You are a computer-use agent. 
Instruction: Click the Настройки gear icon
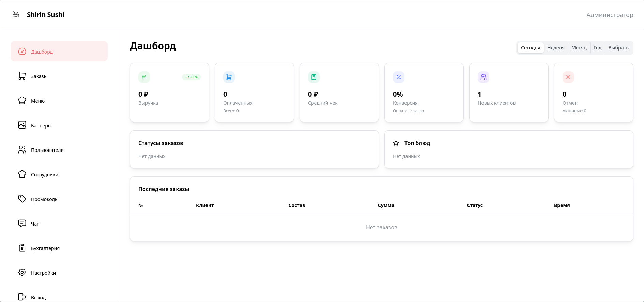[x=22, y=273]
